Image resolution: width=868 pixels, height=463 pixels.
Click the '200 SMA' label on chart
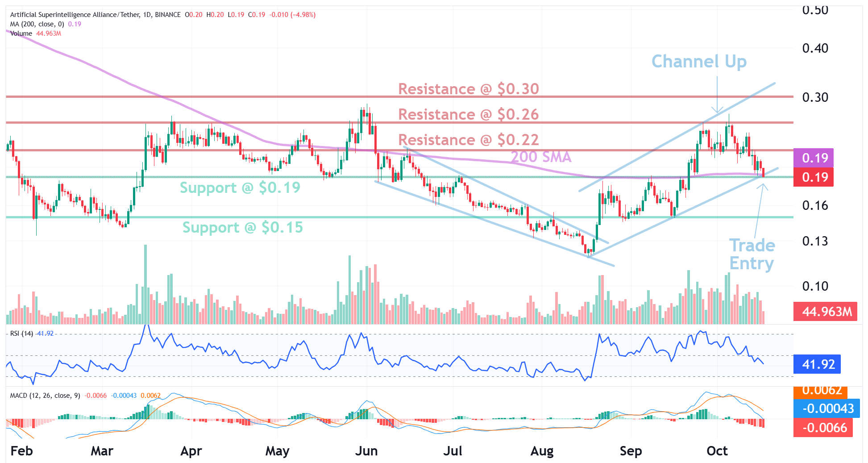541,157
